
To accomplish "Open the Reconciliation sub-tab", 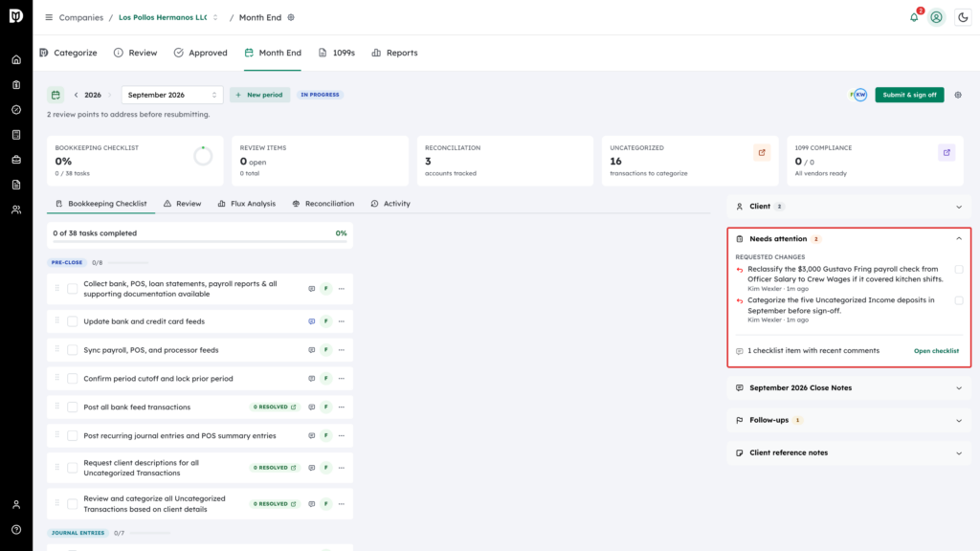I will [323, 204].
